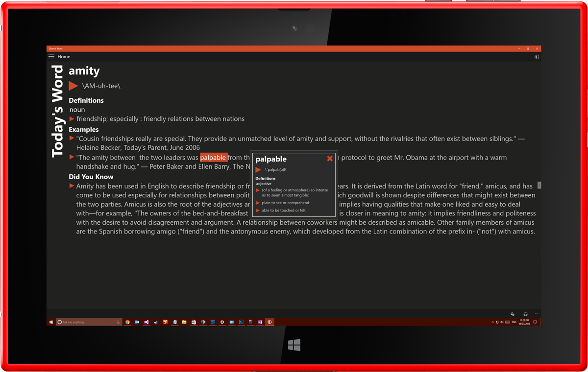Open Google Chrome from the taskbar

tap(127, 322)
